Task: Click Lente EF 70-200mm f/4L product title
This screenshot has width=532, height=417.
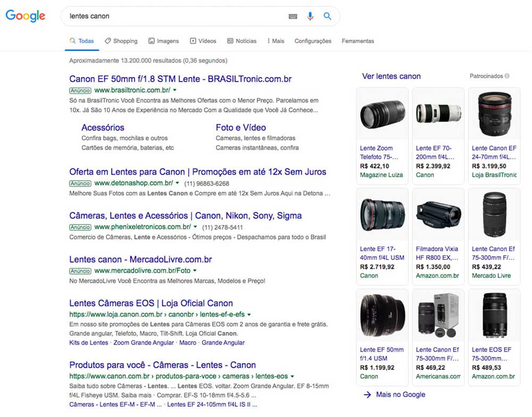Action: click(x=435, y=152)
